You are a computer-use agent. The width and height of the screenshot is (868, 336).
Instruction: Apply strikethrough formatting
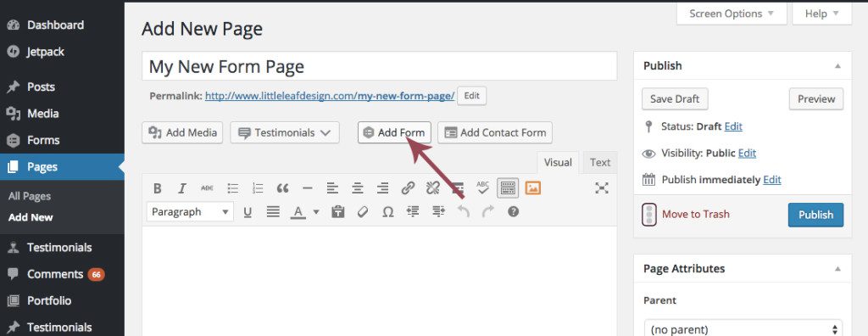click(x=207, y=188)
